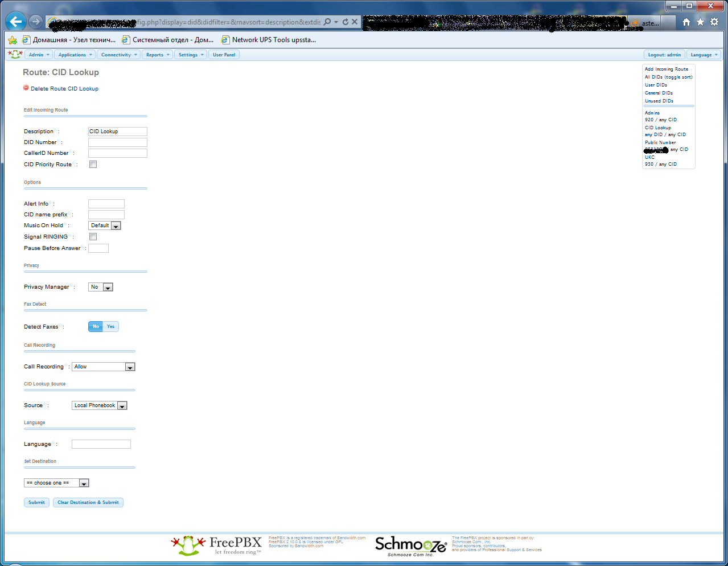Image resolution: width=728 pixels, height=566 pixels.
Task: Click the browser back arrow button
Action: (16, 22)
